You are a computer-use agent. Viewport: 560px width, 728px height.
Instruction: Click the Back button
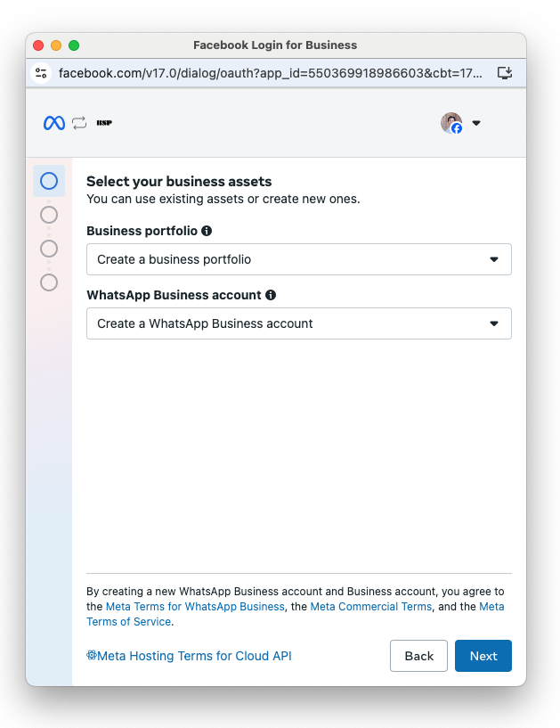pyautogui.click(x=419, y=656)
